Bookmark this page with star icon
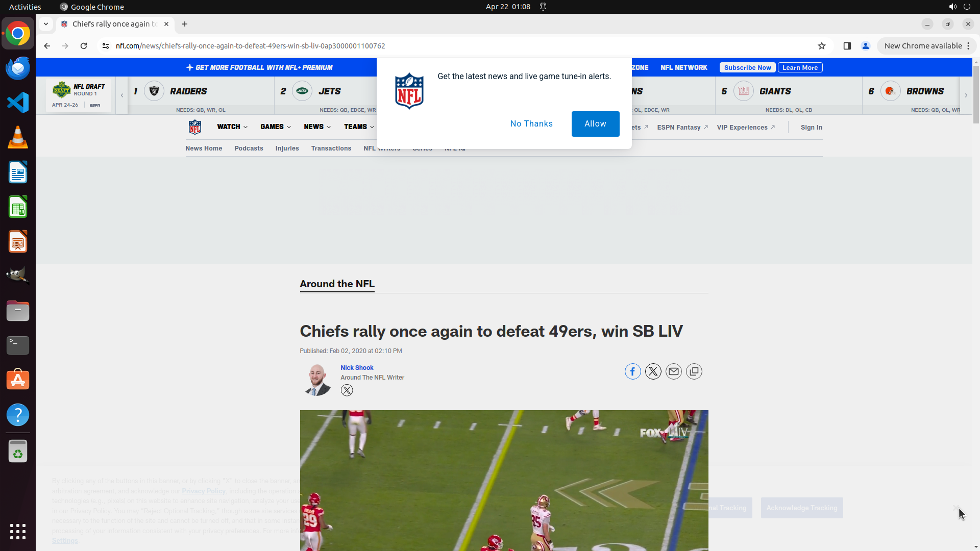980x551 pixels. click(821, 46)
